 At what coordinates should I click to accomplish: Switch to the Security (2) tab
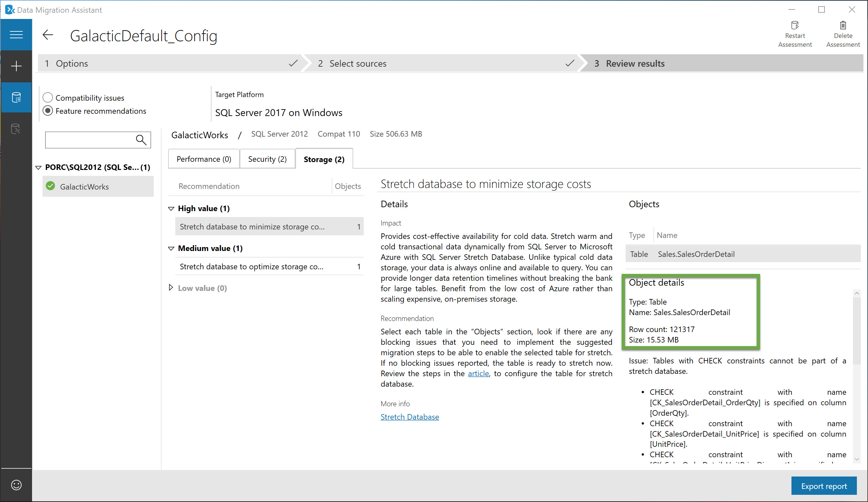(x=267, y=159)
